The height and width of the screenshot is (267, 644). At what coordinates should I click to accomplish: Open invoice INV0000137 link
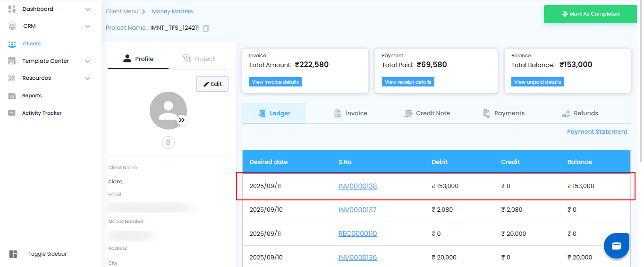tap(357, 210)
